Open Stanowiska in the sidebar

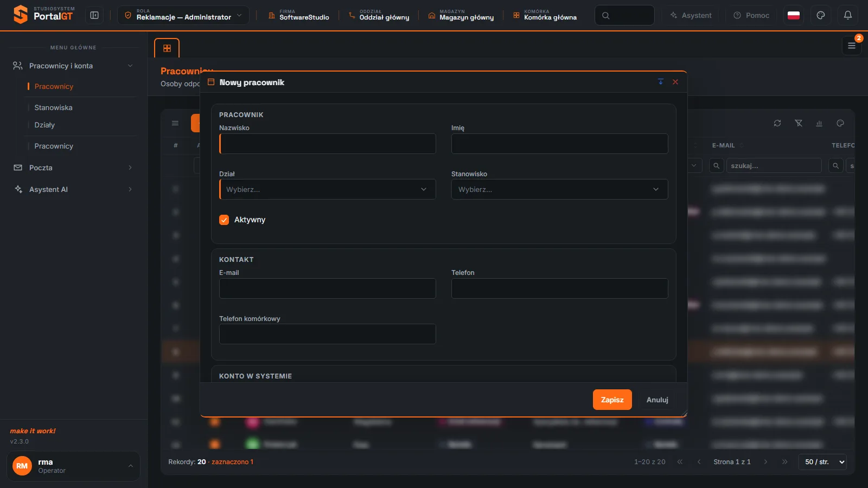point(54,107)
